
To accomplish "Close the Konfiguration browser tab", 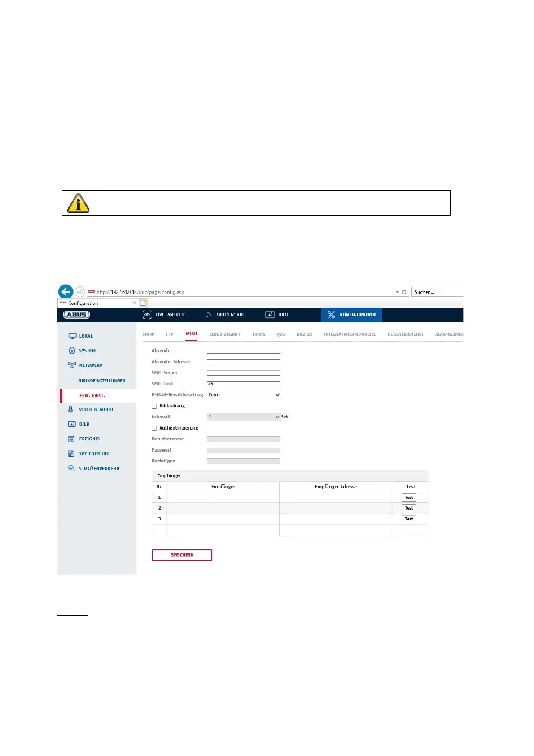I will (x=135, y=303).
